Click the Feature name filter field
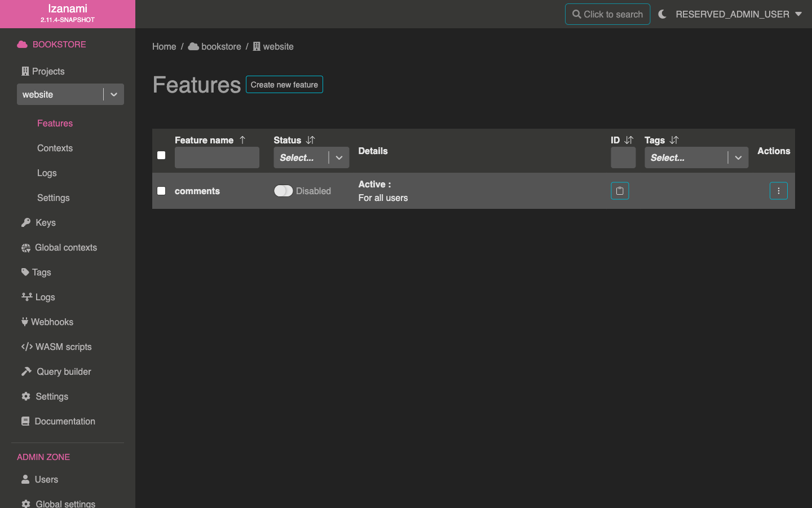The image size is (812, 508). [x=217, y=157]
